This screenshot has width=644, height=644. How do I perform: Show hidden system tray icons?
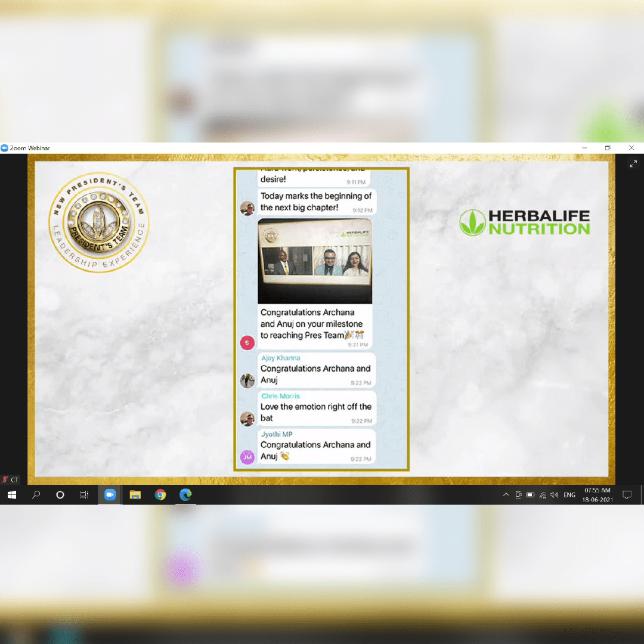506,495
